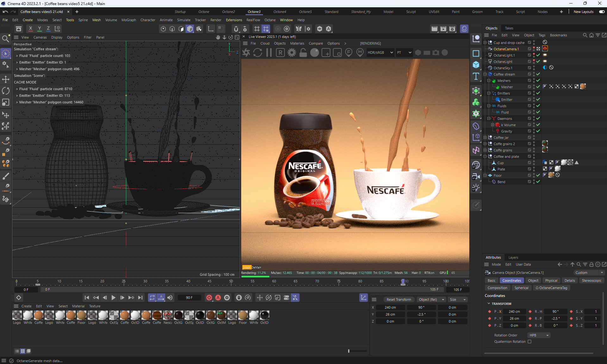
Task: Click the current frame field showing 90 F
Action: [x=189, y=298]
